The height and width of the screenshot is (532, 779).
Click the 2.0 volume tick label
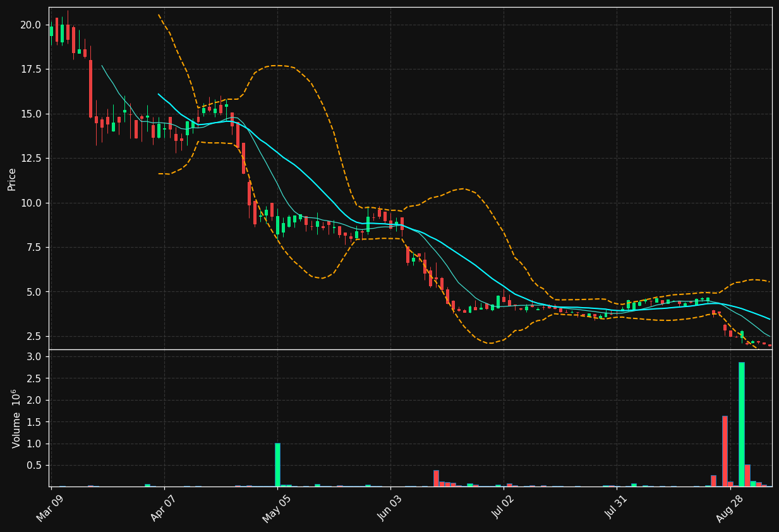[33, 401]
